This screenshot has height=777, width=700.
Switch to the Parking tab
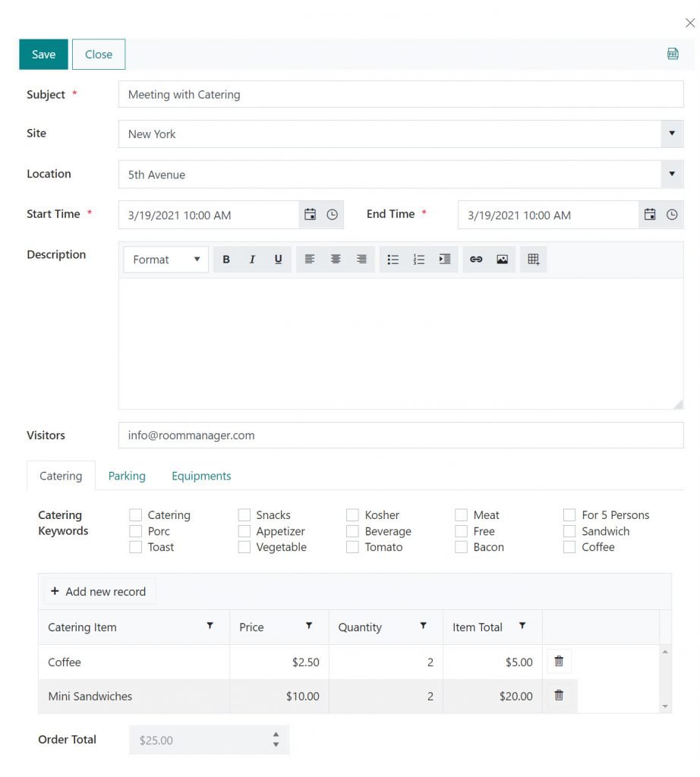tap(127, 476)
